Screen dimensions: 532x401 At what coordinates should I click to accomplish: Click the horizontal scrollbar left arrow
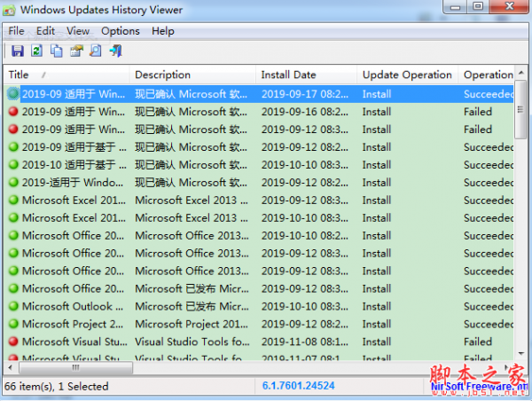tap(11, 367)
